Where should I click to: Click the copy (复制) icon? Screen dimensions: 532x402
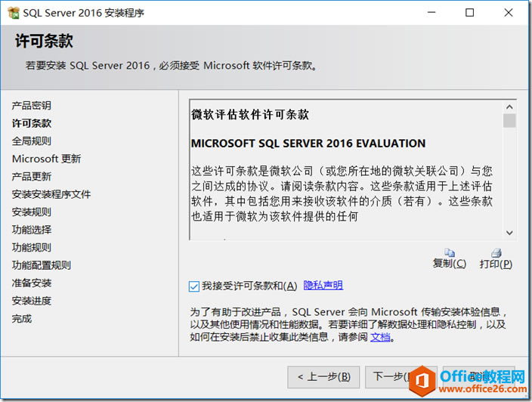click(x=450, y=252)
